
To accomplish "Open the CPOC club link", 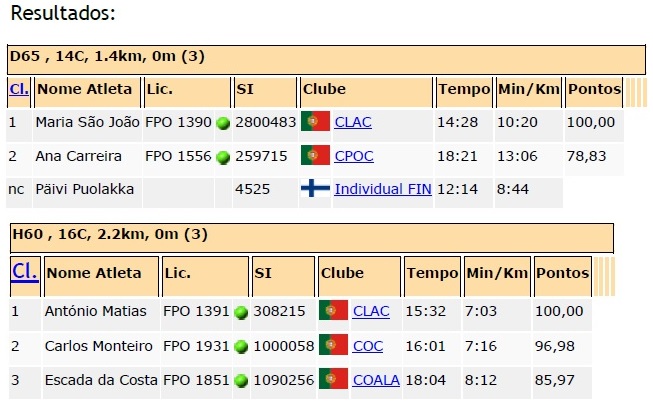I will [354, 156].
